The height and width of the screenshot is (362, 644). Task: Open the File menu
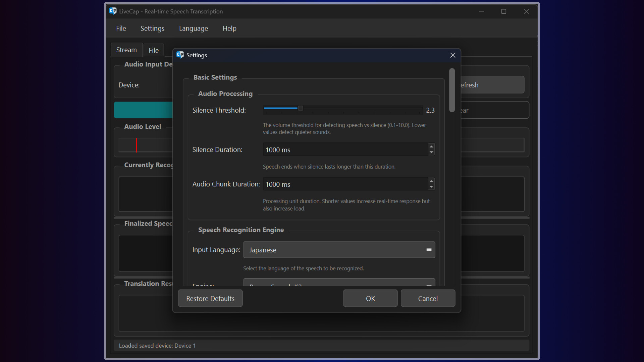[x=121, y=28]
